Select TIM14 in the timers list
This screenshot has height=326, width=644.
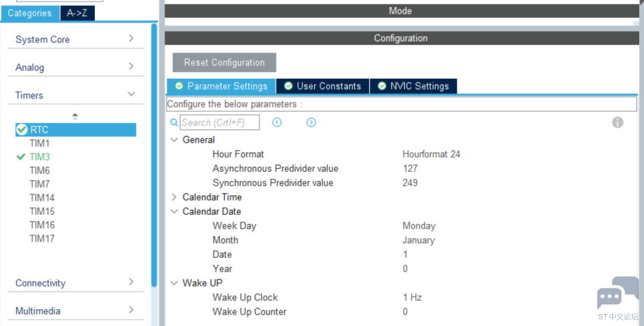[x=42, y=198]
